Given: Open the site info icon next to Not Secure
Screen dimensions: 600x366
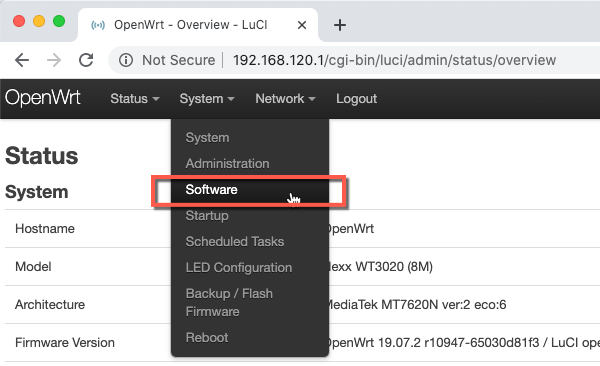Looking at the screenshot, I should pos(126,60).
